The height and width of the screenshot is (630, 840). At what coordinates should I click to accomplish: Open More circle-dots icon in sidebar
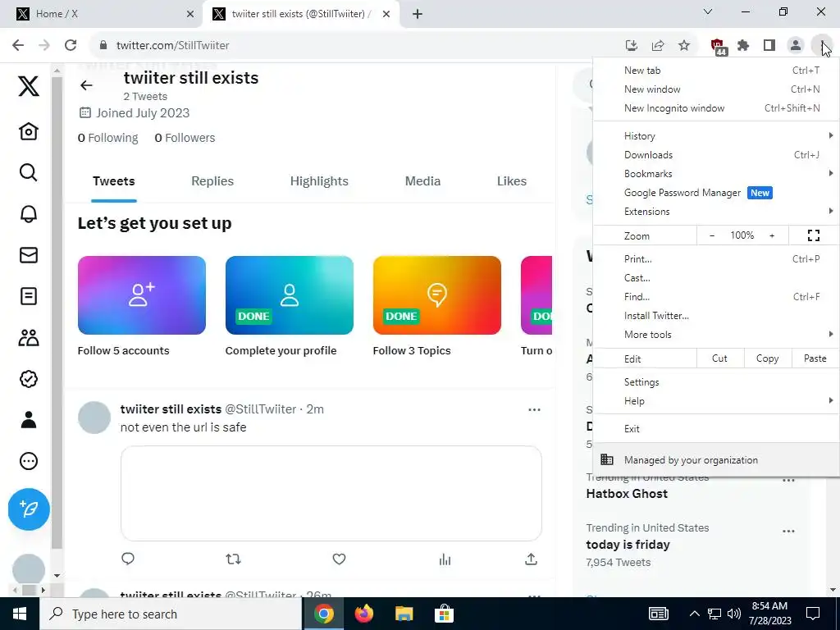29,461
